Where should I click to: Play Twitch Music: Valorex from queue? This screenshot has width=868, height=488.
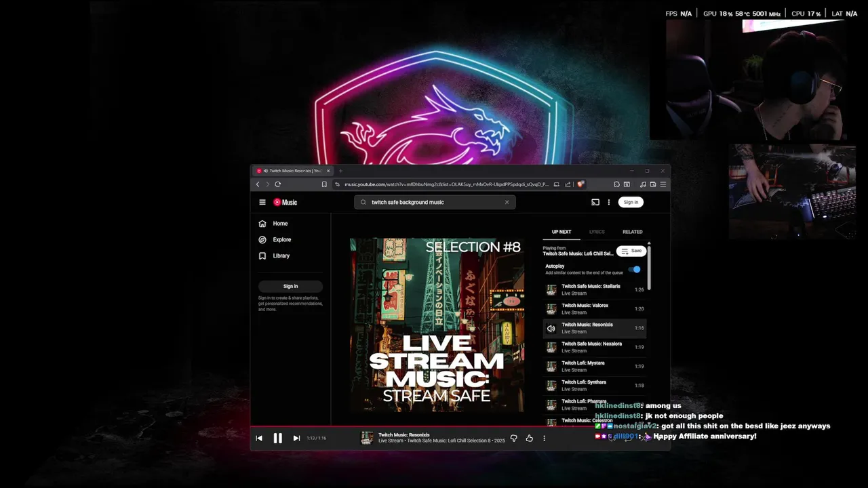tap(595, 308)
